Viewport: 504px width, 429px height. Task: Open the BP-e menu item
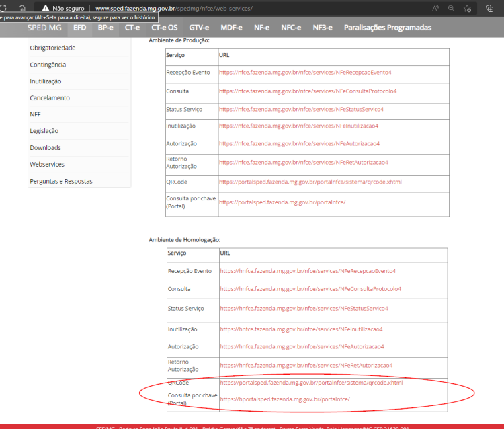[106, 28]
